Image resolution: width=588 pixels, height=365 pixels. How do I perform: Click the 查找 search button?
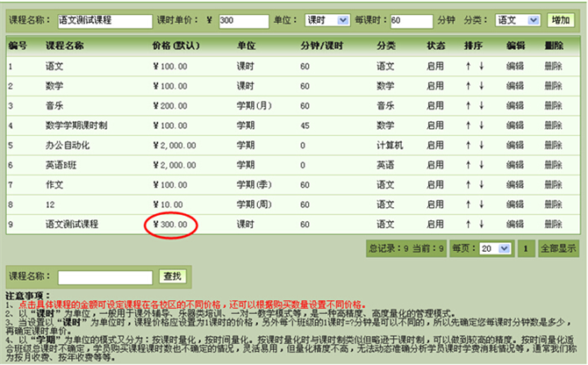(x=172, y=277)
